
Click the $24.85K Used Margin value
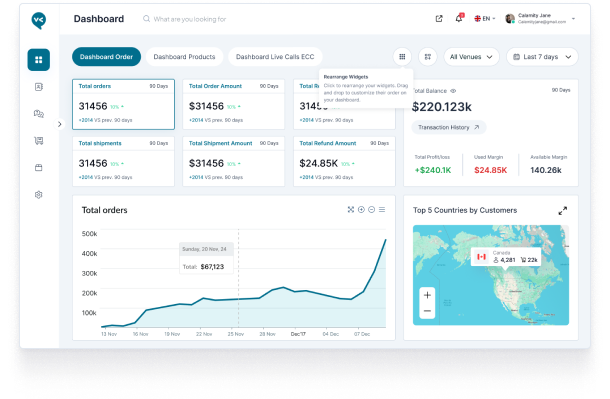point(491,170)
